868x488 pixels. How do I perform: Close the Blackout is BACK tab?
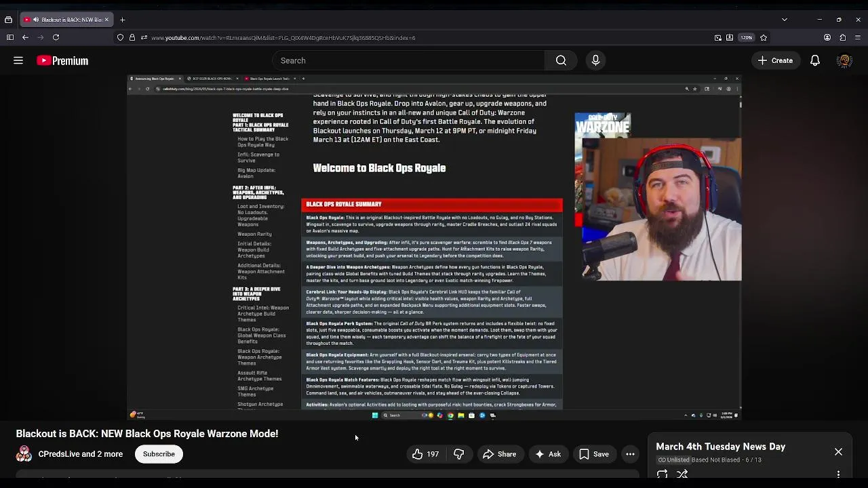(x=106, y=20)
